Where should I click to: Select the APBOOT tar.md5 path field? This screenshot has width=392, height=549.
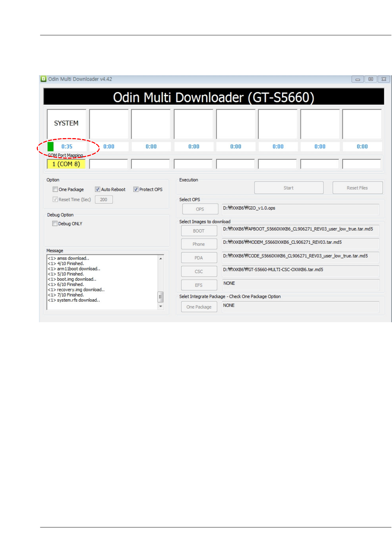300,230
